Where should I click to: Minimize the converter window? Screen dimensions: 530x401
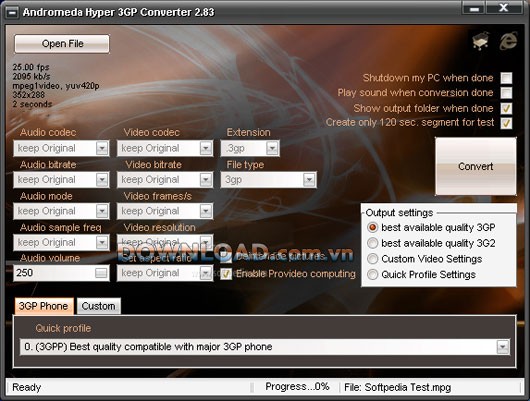tap(474, 8)
